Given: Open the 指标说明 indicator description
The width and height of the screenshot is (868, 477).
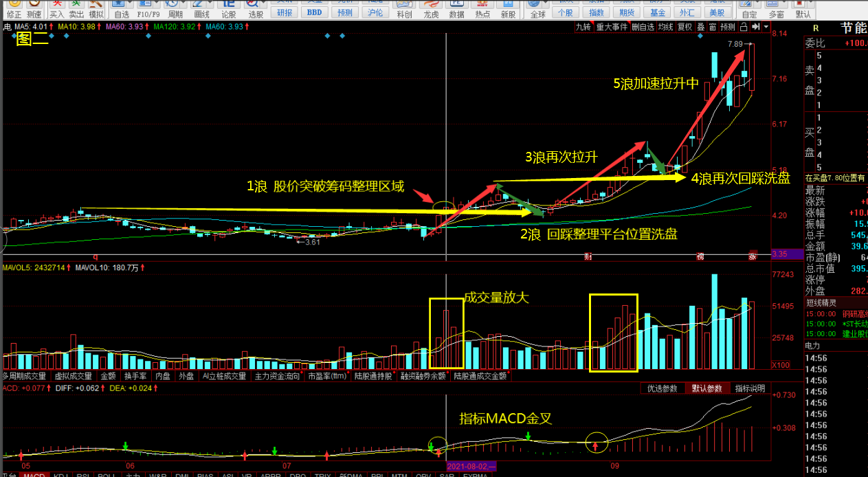Looking at the screenshot, I should pos(750,388).
